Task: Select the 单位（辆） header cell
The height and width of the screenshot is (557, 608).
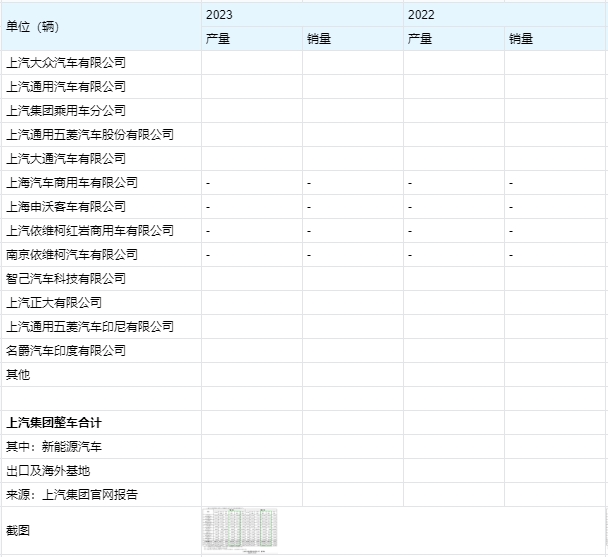Action: click(x=100, y=27)
